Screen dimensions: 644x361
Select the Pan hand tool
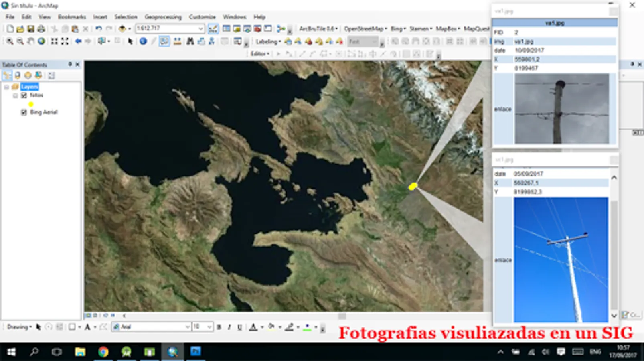[30, 41]
